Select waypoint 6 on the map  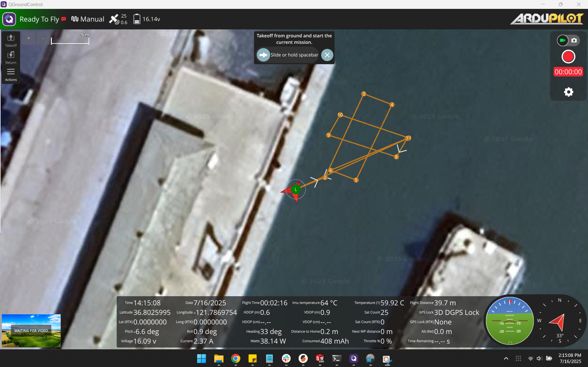(x=330, y=170)
